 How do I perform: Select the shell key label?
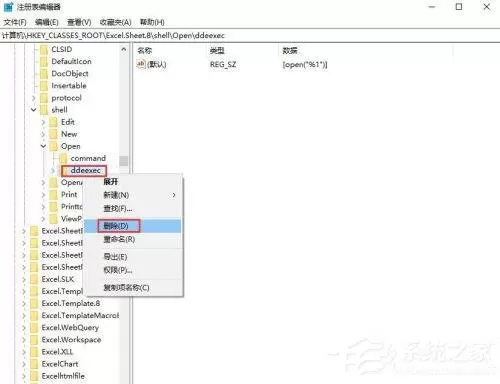59,110
